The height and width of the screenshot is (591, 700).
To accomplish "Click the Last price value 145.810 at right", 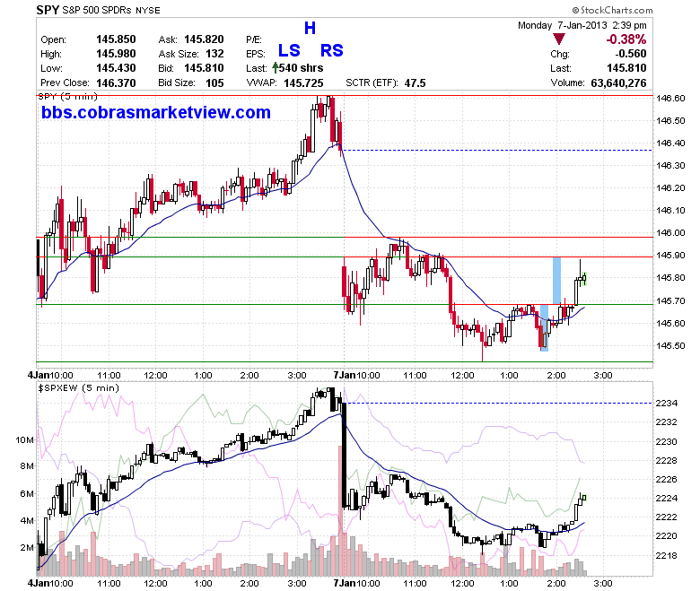I will 626,68.
